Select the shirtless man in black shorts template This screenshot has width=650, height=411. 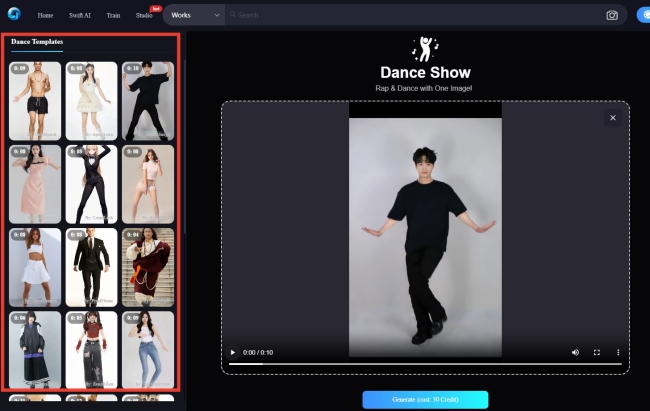pyautogui.click(x=35, y=101)
